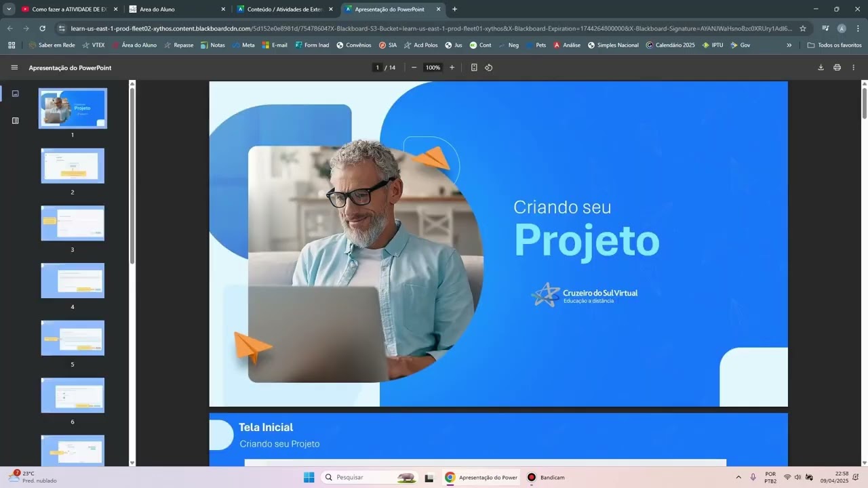Download the PDF file
The image size is (868, 488).
click(821, 68)
